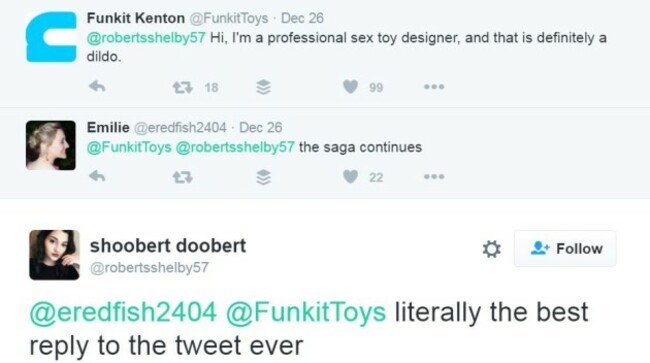The image size is (650, 363).
Task: Click @robertsshelby57 mention in Funkit Kenton's tweet
Action: [x=146, y=38]
